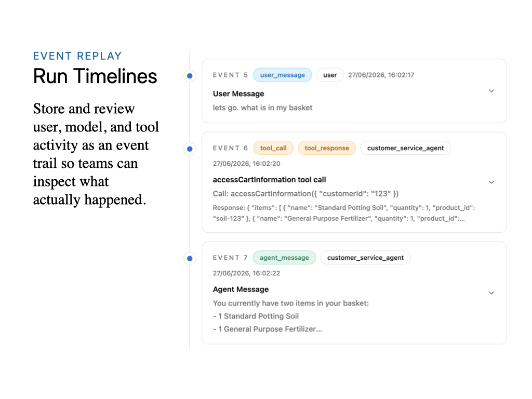Click the Event 6 response JSON preview
The image size is (532, 399).
(x=344, y=213)
